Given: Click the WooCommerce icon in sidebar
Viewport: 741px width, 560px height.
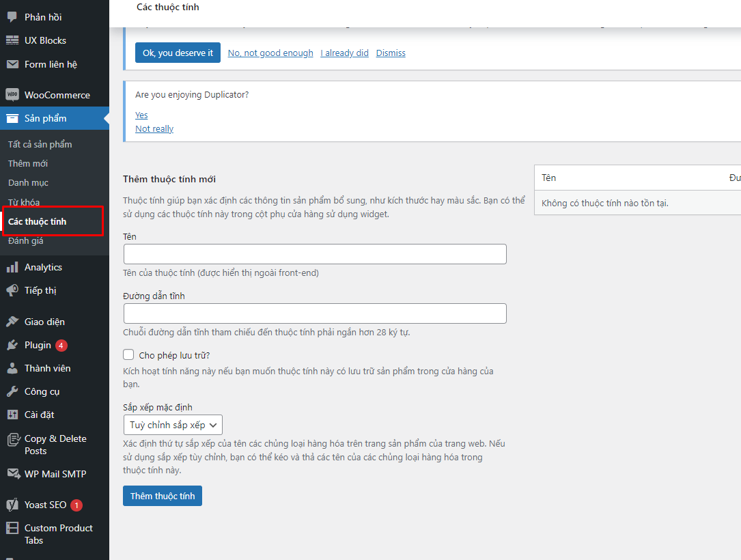Looking at the screenshot, I should click(12, 95).
